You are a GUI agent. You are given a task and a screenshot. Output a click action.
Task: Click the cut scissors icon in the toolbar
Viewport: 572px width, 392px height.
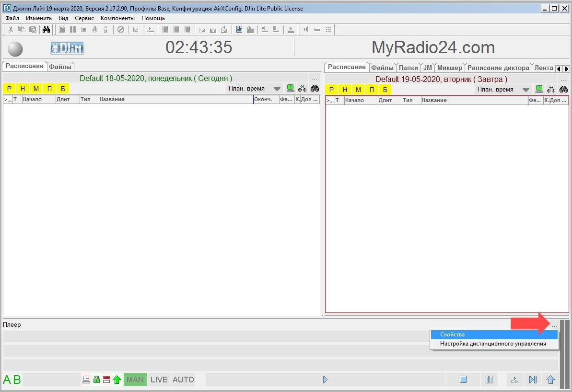tap(11, 30)
